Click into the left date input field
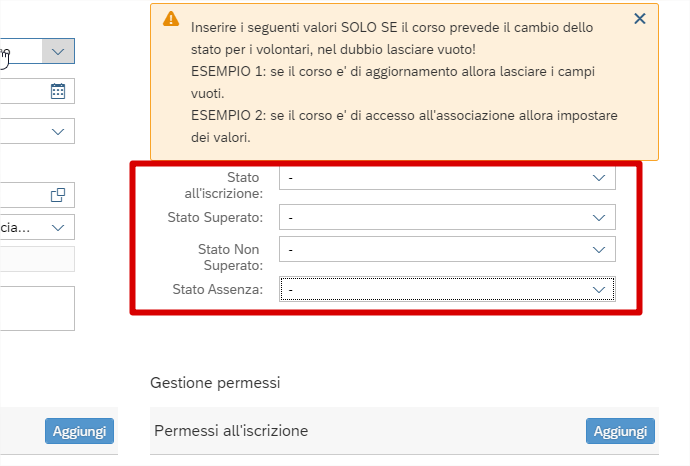690x466 pixels. 20,91
